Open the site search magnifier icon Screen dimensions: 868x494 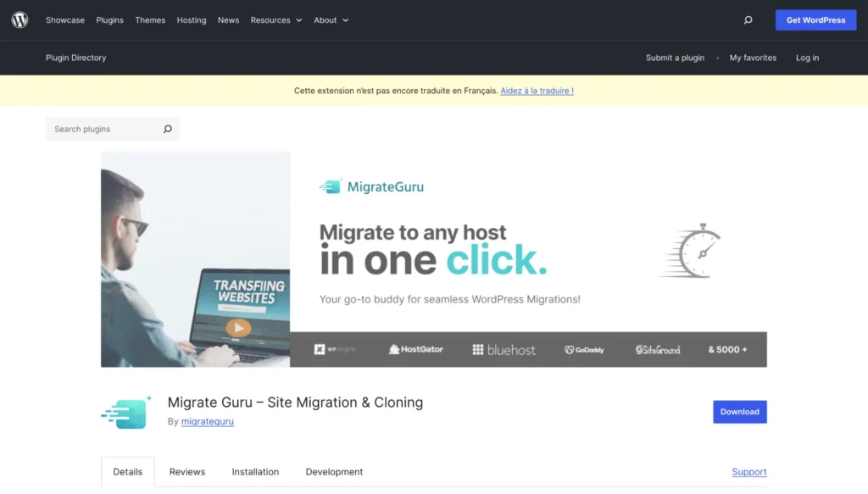tap(748, 20)
